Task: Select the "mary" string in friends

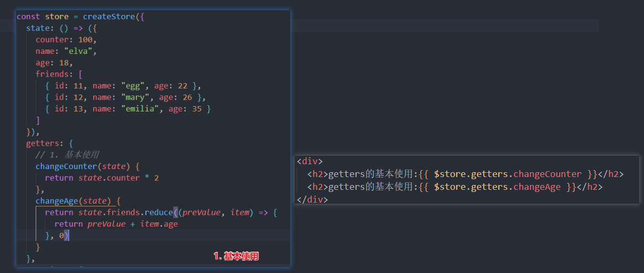Action: tap(136, 97)
